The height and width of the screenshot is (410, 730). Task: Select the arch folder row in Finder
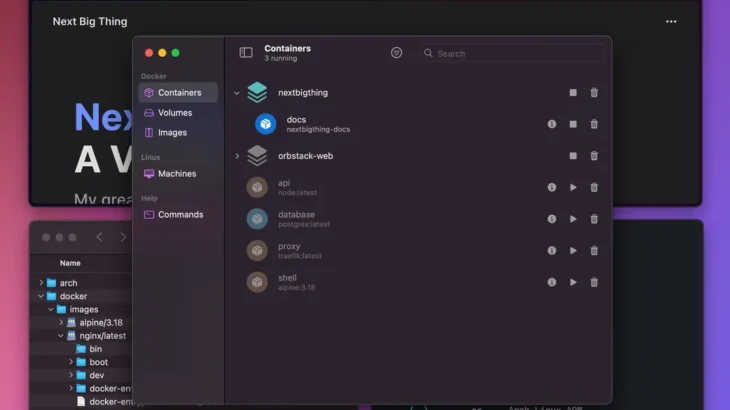click(82, 283)
